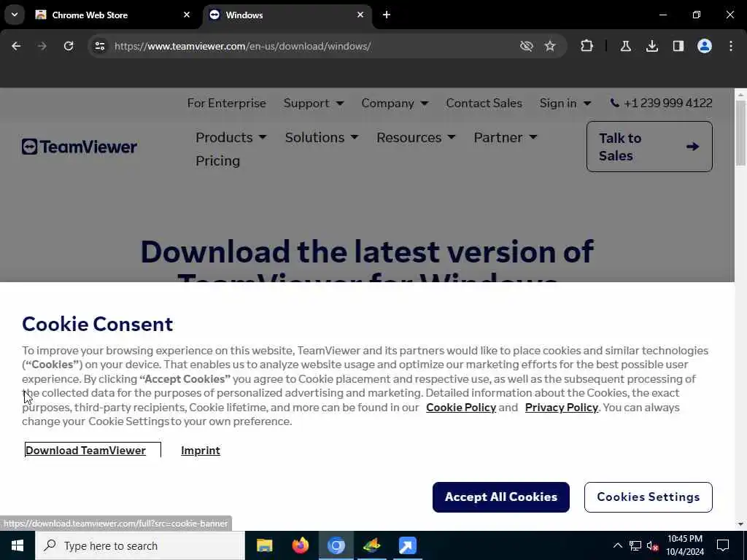
Task: Open the Privacy Policy link
Action: coord(561,407)
